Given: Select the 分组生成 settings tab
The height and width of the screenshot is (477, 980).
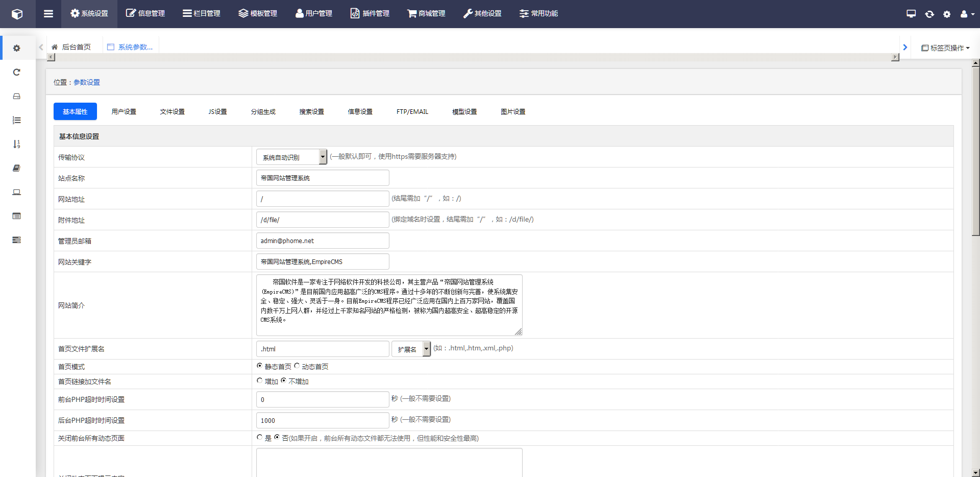Looking at the screenshot, I should coord(263,111).
